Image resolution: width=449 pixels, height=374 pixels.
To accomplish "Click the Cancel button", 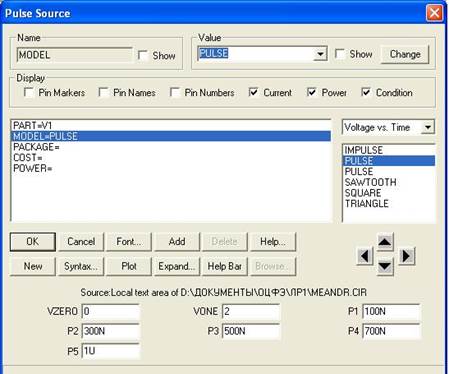I will 81,242.
